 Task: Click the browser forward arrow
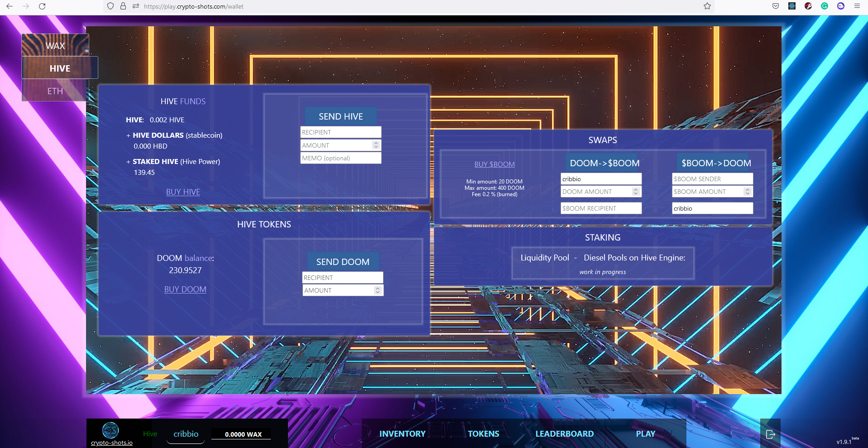pos(26,6)
